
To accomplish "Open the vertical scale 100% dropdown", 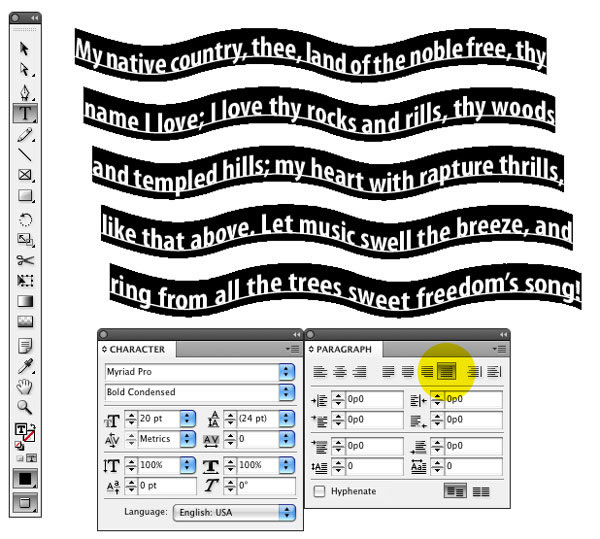I will pyautogui.click(x=188, y=465).
